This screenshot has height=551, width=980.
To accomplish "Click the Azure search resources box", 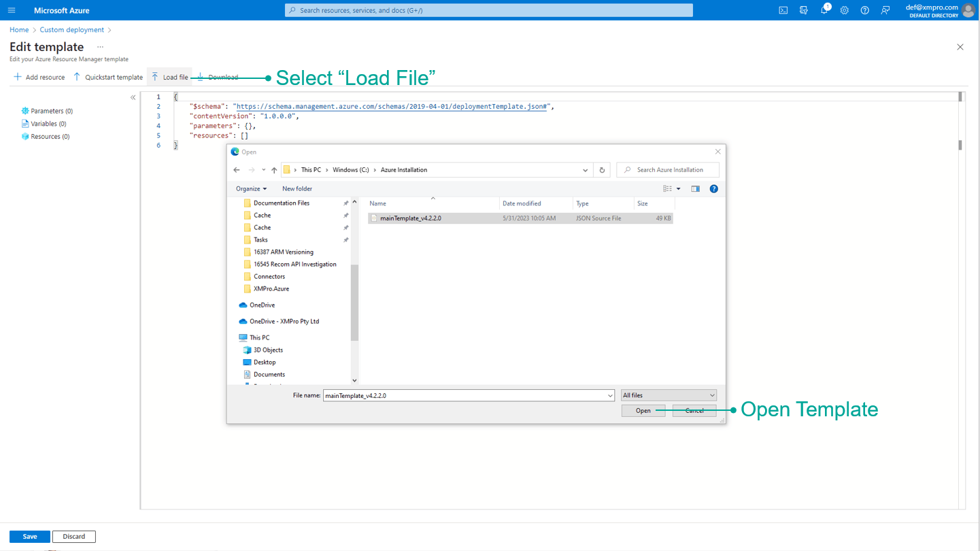I will (x=489, y=10).
